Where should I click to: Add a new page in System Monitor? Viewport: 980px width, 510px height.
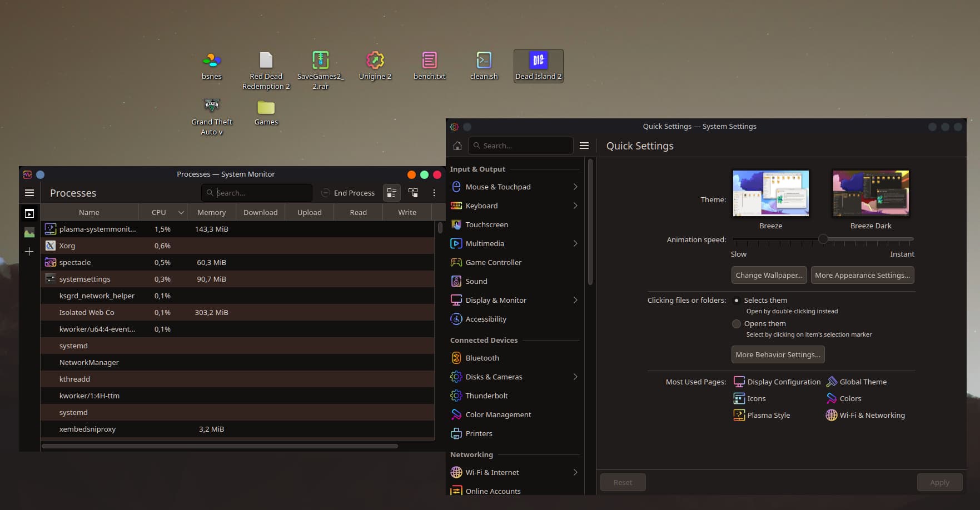point(29,252)
